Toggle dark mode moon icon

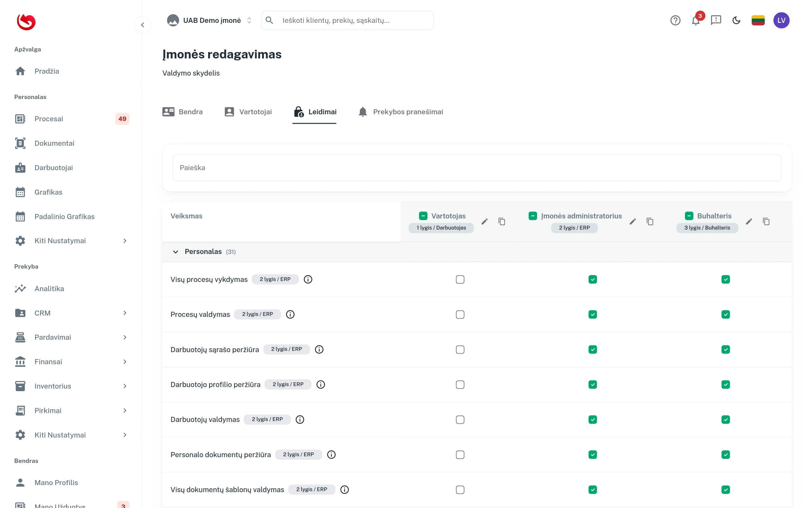click(x=736, y=20)
